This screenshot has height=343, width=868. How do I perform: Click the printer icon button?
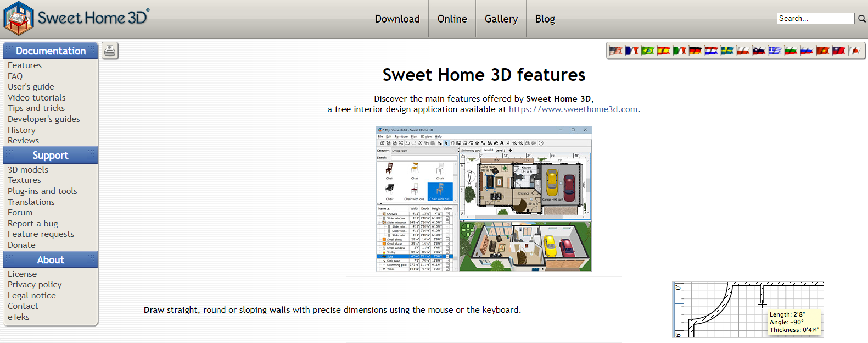[110, 51]
